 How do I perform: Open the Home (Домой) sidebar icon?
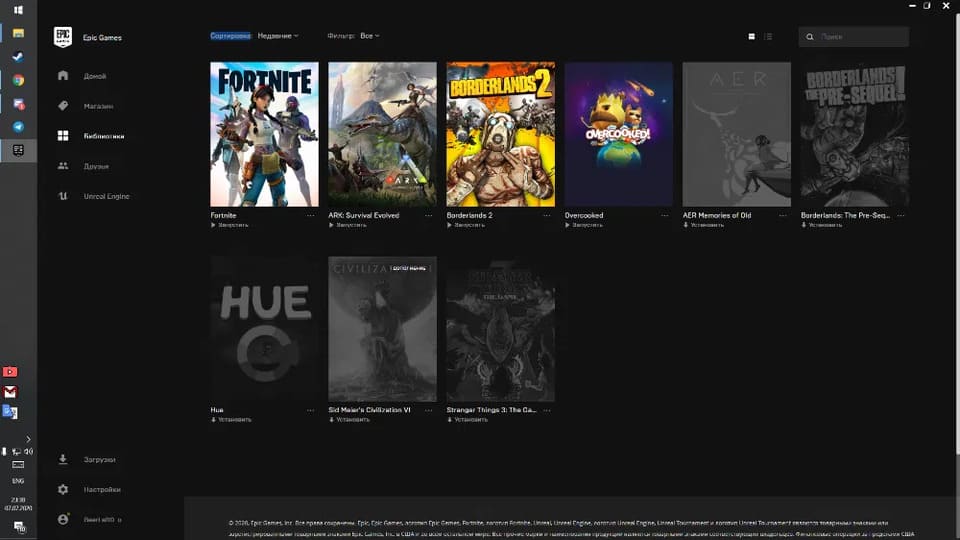click(63, 76)
